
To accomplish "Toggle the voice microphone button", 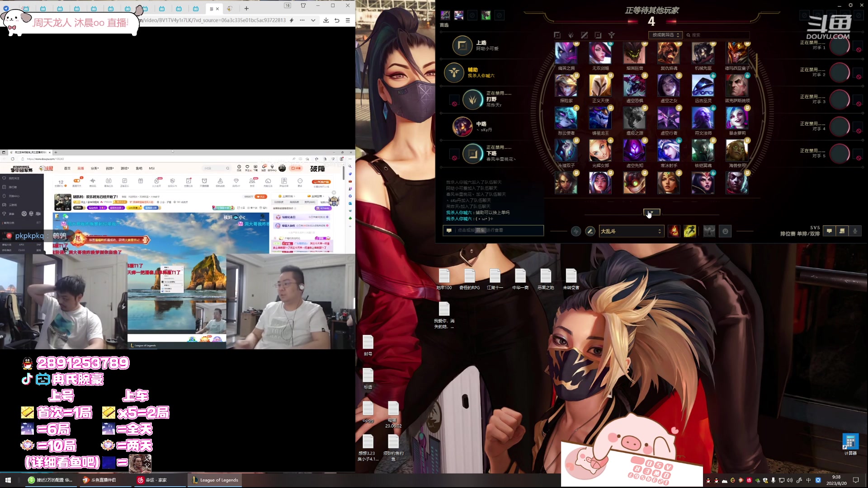I will click(x=855, y=231).
